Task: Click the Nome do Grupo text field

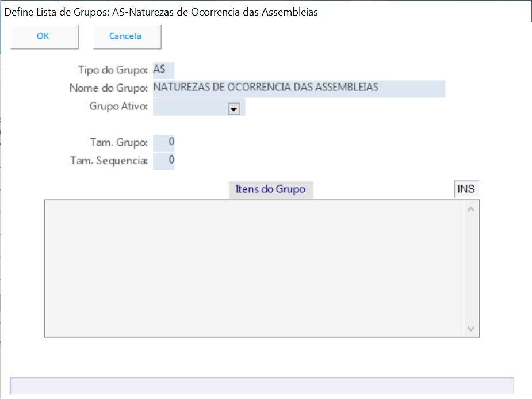Action: click(298, 89)
